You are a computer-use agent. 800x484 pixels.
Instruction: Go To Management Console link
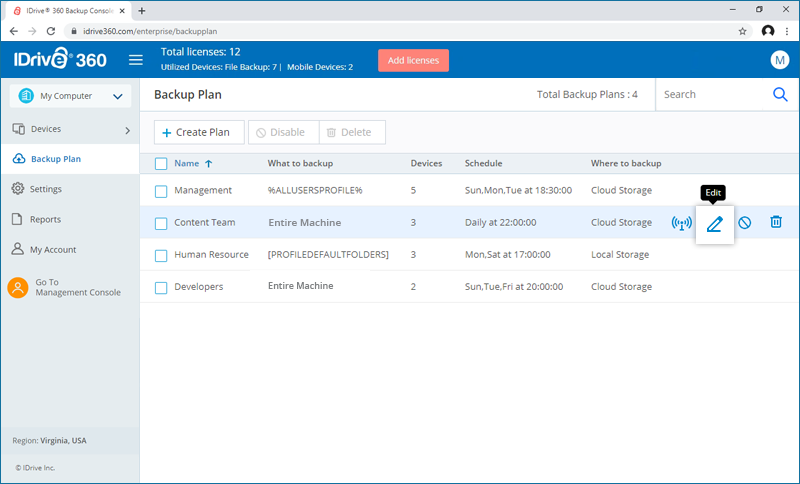pos(78,287)
